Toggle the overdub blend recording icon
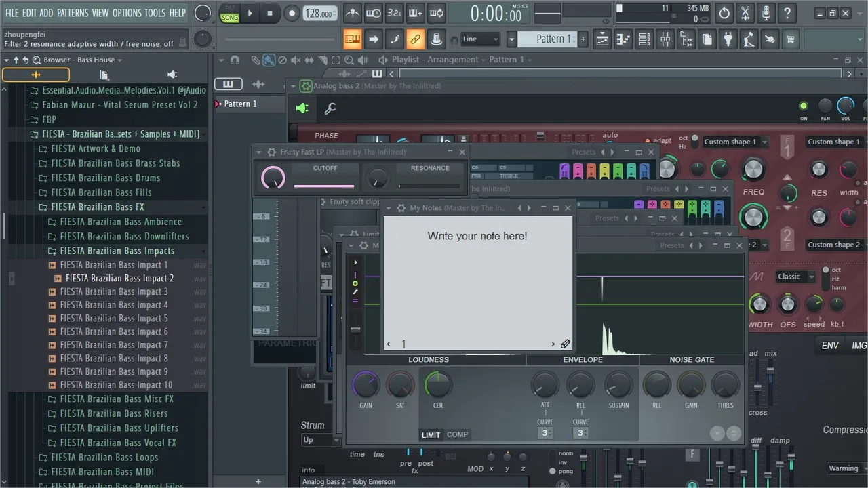 pyautogui.click(x=416, y=13)
